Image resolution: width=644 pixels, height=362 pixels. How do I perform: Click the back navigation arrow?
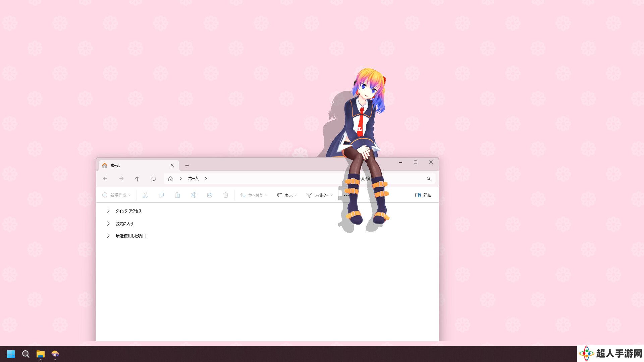(x=105, y=179)
